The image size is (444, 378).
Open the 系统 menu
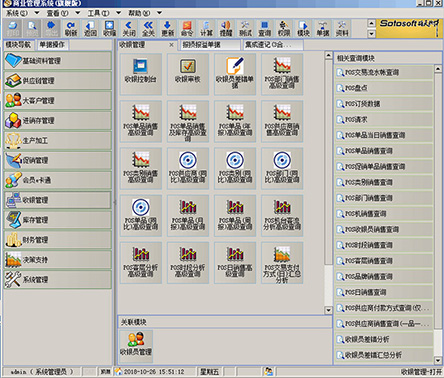(17, 13)
